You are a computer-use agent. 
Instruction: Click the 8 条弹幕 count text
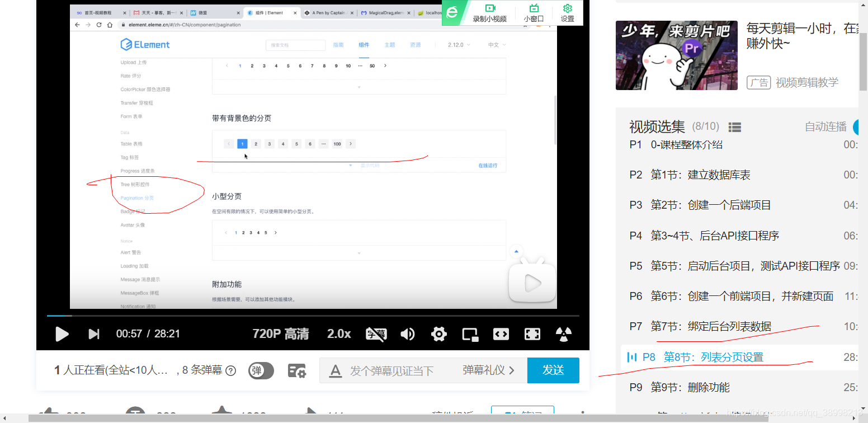point(202,370)
